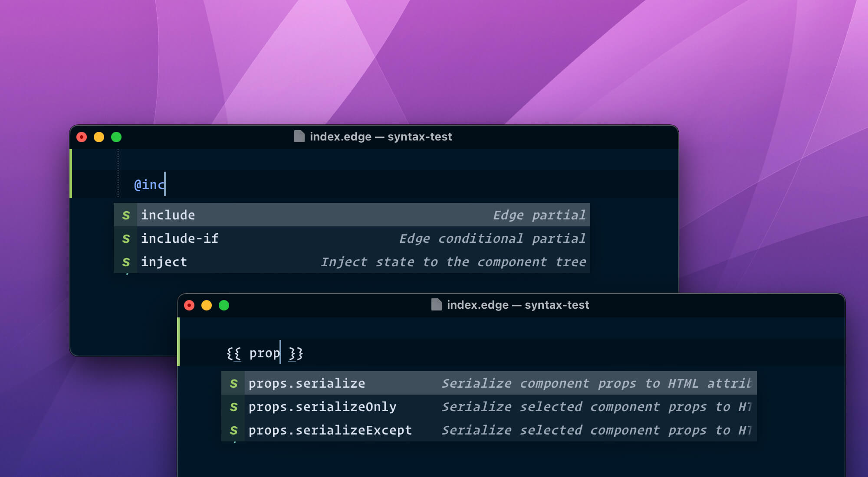Image resolution: width=868 pixels, height=477 pixels.
Task: Click file icon in back window title
Action: point(299,137)
